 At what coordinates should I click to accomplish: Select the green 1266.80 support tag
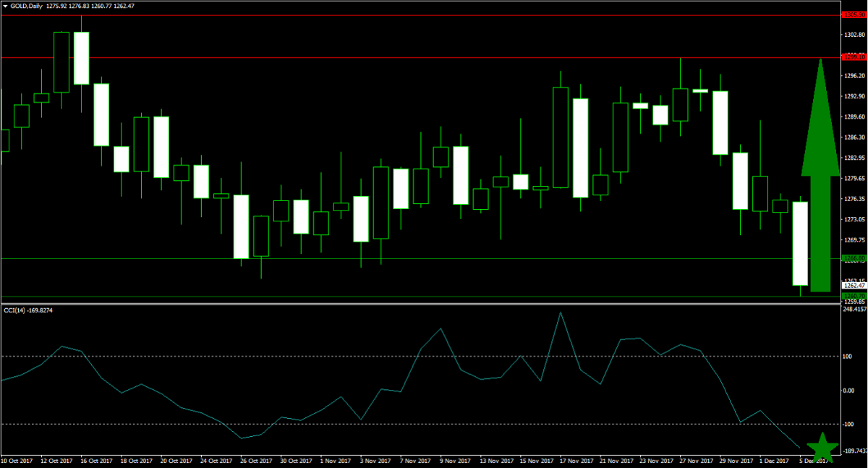tap(851, 258)
